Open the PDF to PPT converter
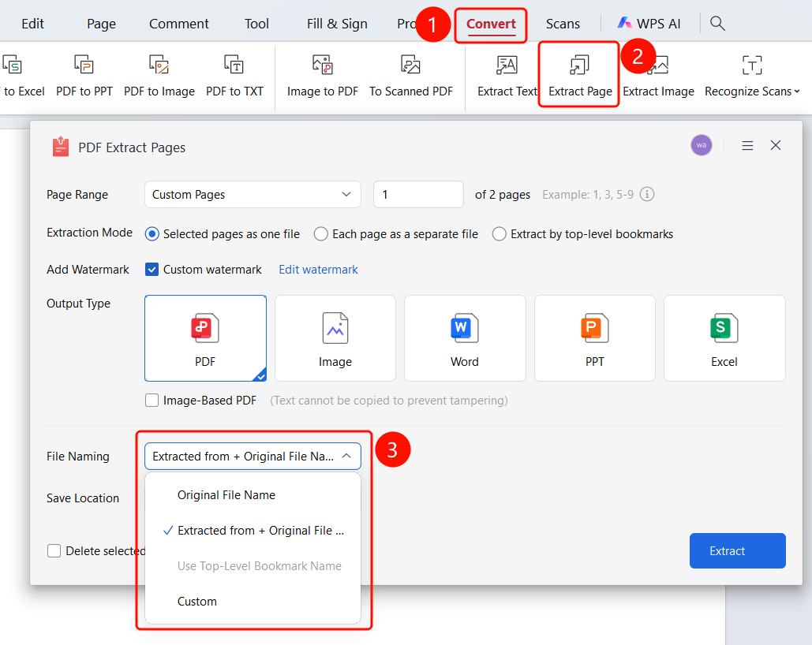This screenshot has height=645, width=812. (x=84, y=76)
